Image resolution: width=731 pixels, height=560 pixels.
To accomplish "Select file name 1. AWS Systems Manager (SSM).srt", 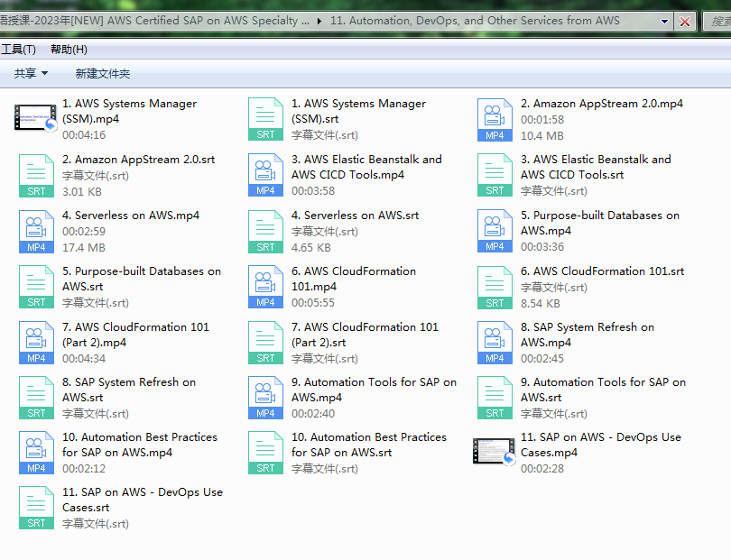I will (358, 111).
